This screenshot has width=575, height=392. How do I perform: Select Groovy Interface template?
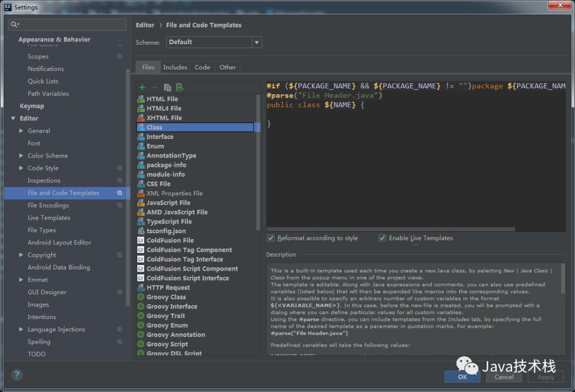(x=171, y=306)
